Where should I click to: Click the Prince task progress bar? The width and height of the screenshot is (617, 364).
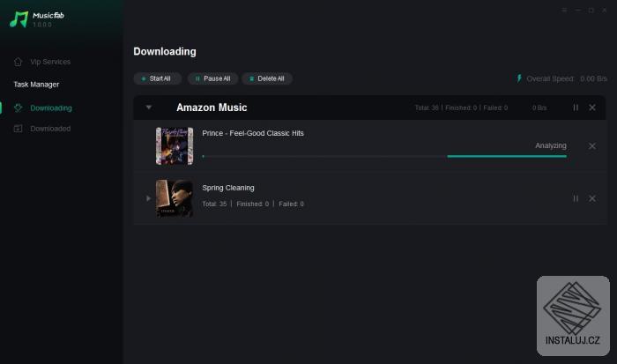(384, 156)
